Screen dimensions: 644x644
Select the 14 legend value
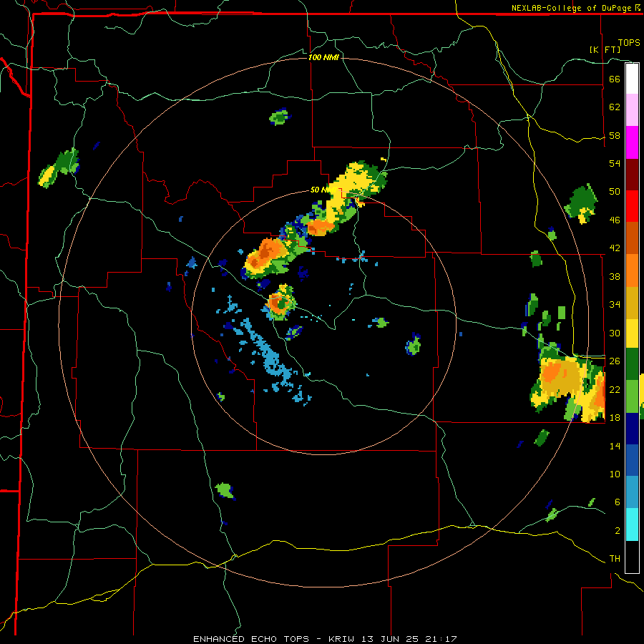tap(615, 446)
